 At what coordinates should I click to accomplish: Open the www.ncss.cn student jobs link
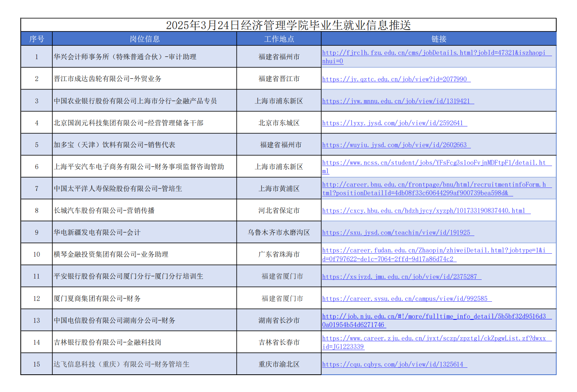point(433,163)
